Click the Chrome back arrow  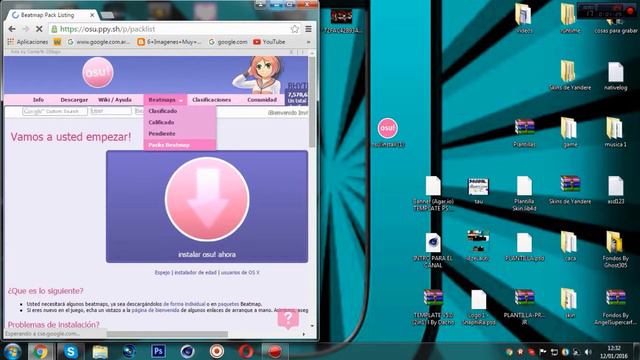(x=12, y=29)
